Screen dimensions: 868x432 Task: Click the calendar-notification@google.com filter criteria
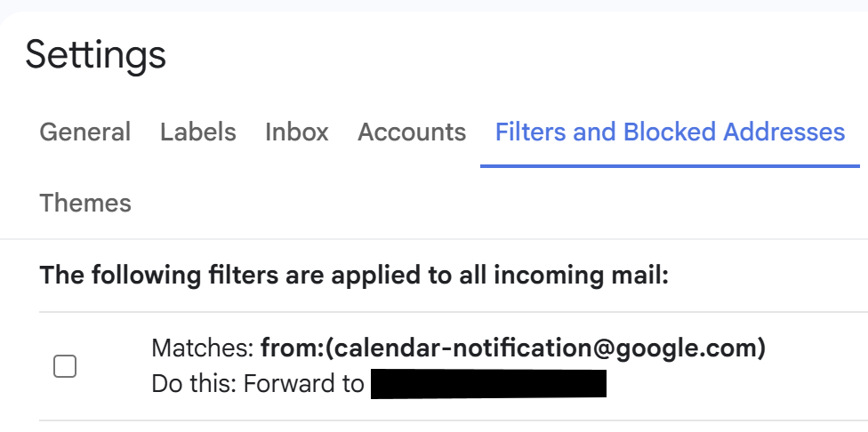(x=513, y=348)
